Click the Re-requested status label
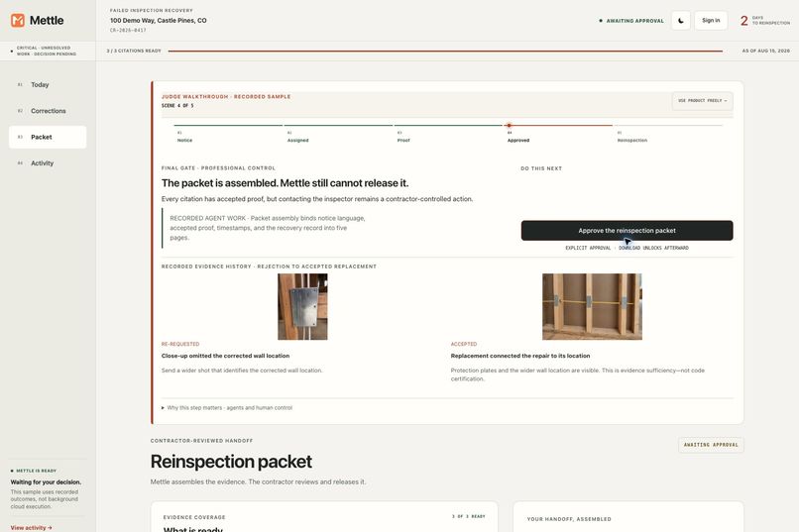 (180, 344)
